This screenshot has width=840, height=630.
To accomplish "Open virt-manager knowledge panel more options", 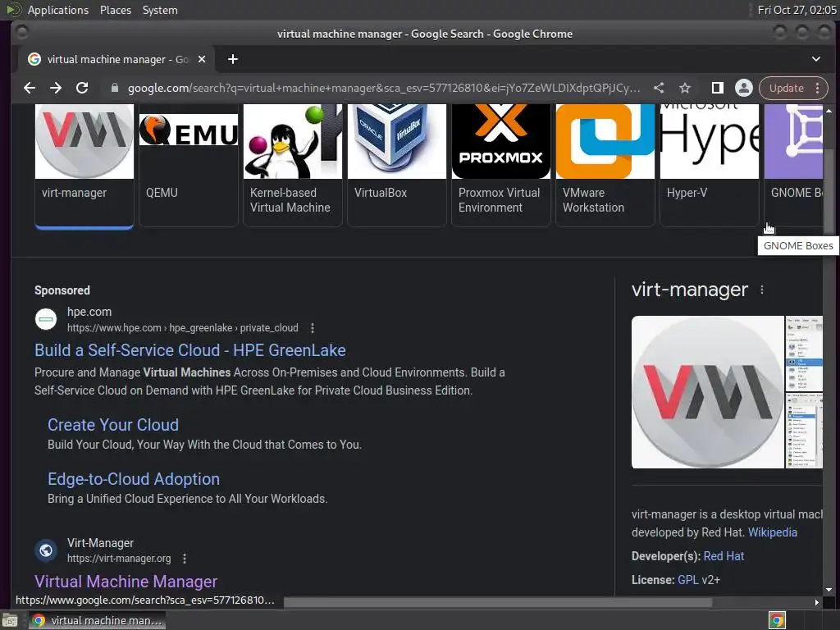I will pyautogui.click(x=762, y=290).
